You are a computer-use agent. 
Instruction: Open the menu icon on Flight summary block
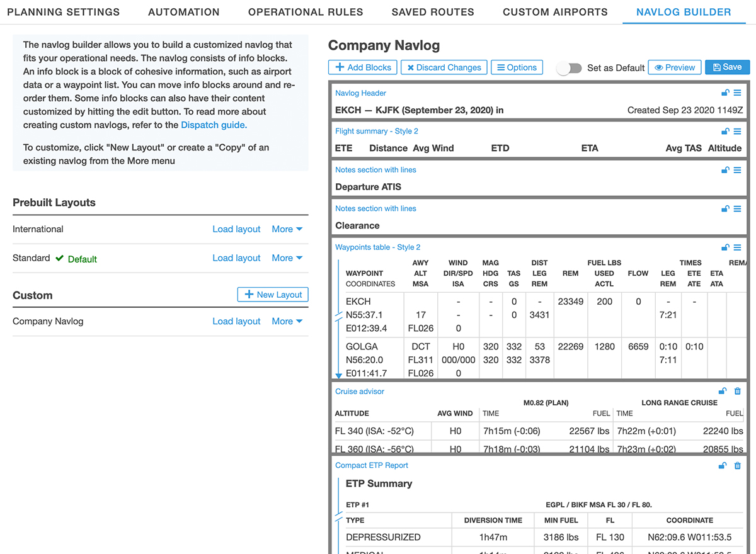737,132
